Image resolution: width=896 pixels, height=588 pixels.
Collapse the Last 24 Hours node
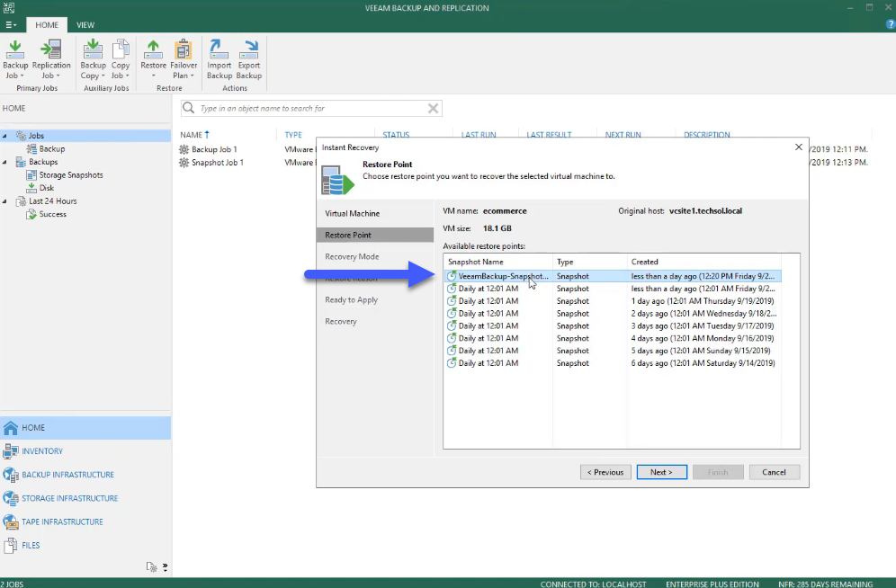pos(4,201)
